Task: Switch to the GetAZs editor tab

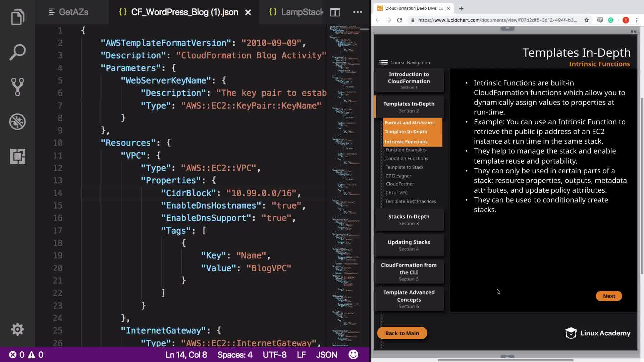Action: [x=69, y=12]
